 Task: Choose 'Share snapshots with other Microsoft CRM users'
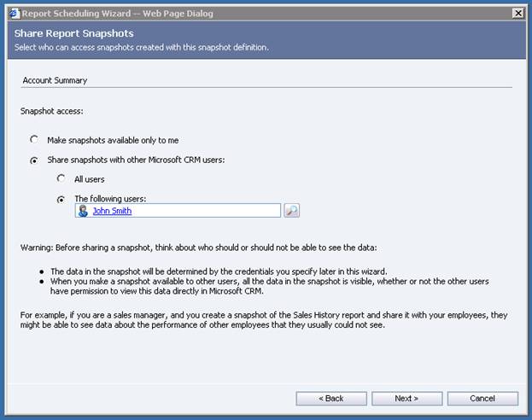click(34, 160)
